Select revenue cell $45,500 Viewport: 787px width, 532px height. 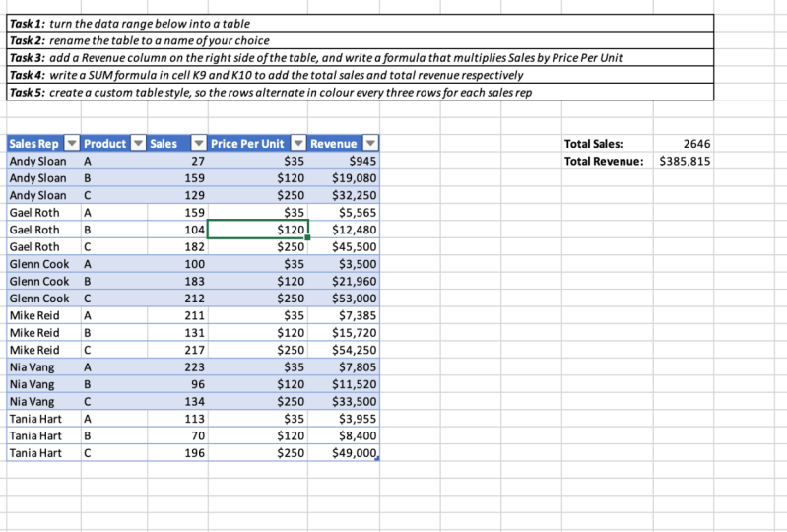point(344,246)
